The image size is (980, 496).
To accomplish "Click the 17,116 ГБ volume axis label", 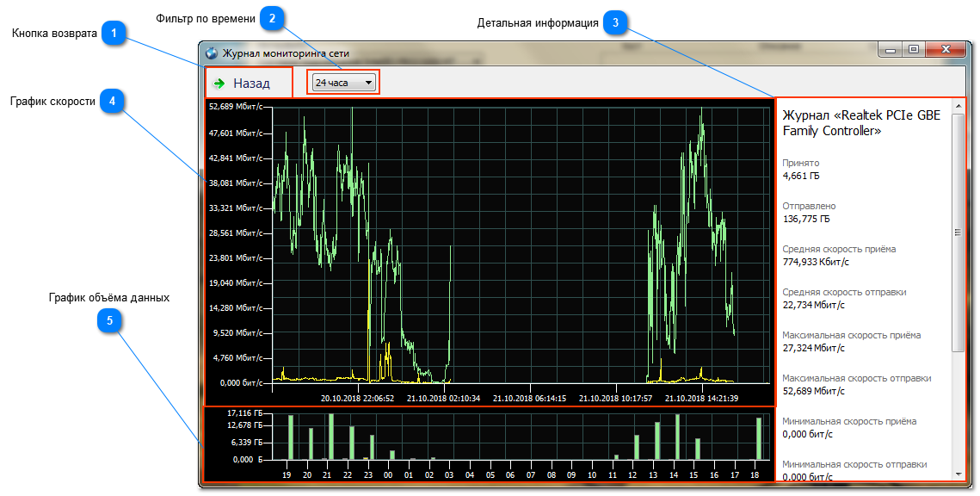I will 245,413.
